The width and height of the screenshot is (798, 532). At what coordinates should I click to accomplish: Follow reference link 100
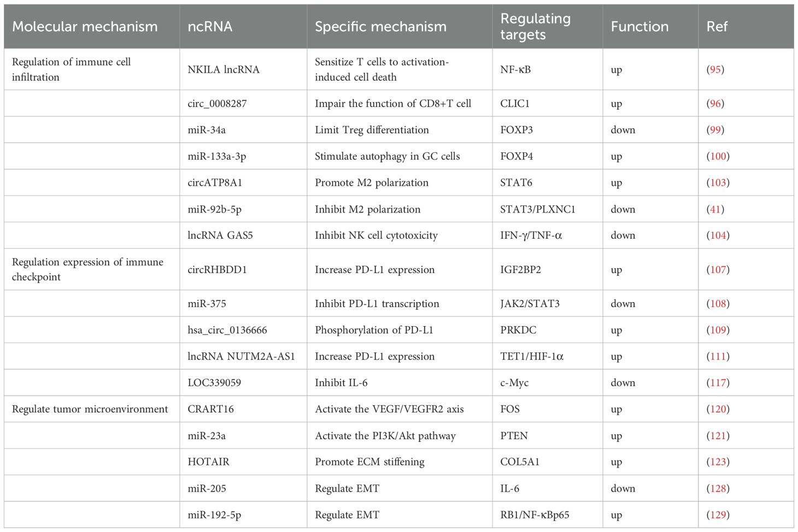tap(718, 156)
